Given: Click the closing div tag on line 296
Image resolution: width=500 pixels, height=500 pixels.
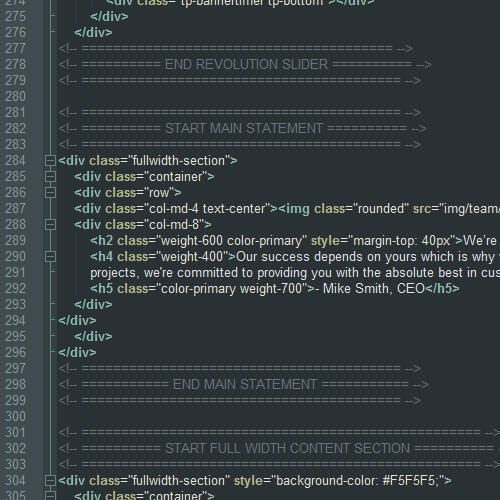Looking at the screenshot, I should coord(77,353).
